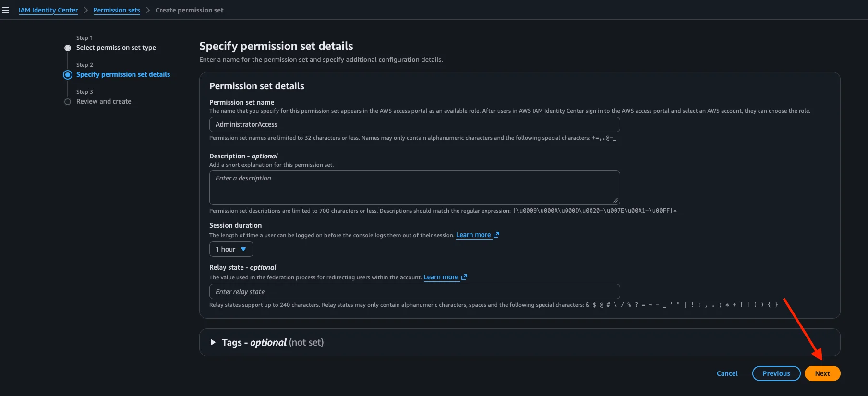Click the external link icon beside relay Learn more
This screenshot has width=868, height=396.
464,277
